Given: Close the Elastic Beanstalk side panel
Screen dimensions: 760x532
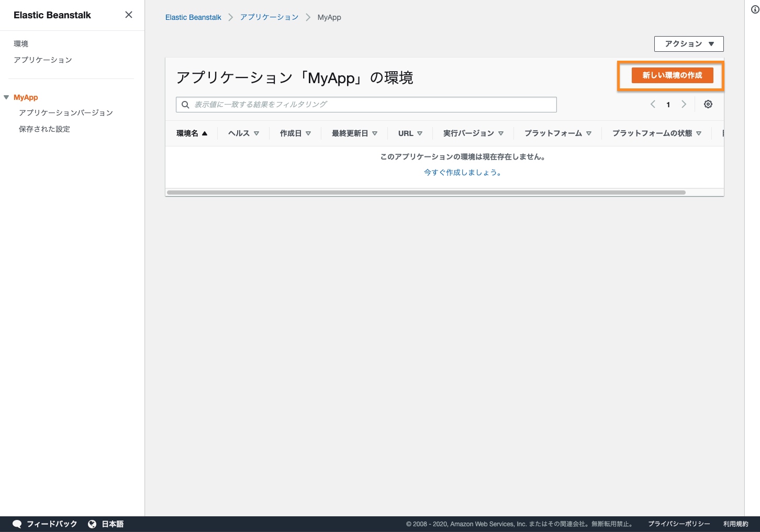Looking at the screenshot, I should 129,15.
